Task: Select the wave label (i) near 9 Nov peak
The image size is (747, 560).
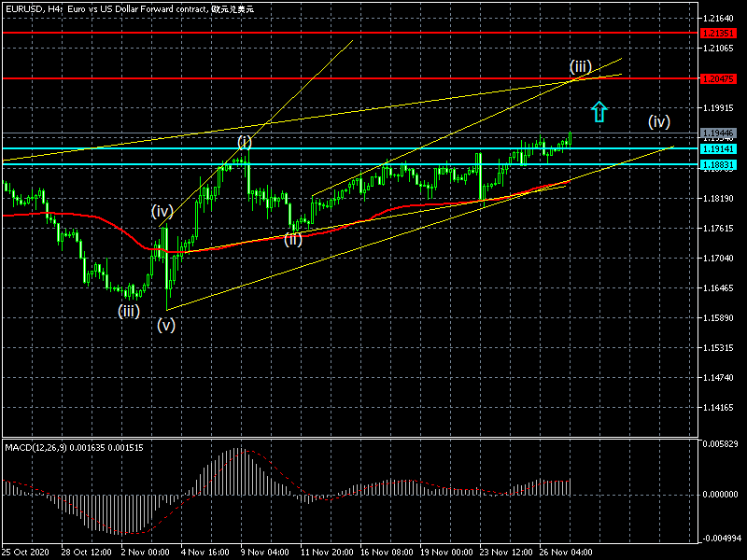Action: pyautogui.click(x=245, y=142)
